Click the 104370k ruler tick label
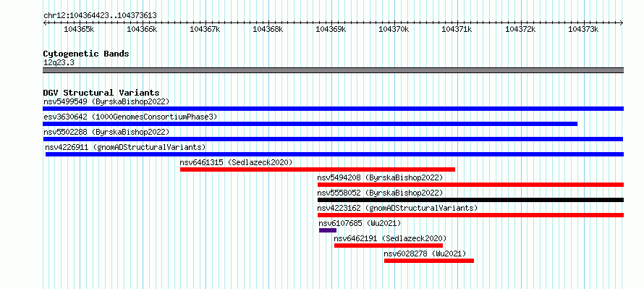 click(394, 29)
